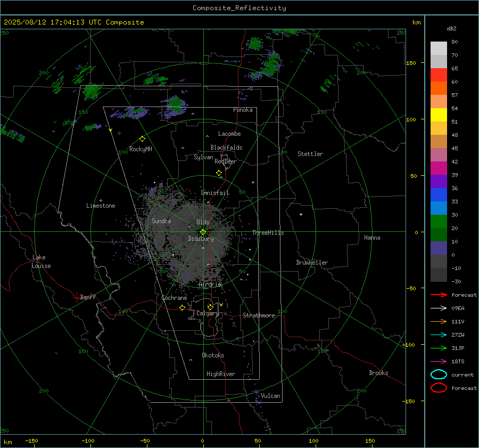Pick the magenta swatch between 42 and 39 dBZ
Image resolution: width=479 pixels, height=448 pixels.
pyautogui.click(x=439, y=168)
